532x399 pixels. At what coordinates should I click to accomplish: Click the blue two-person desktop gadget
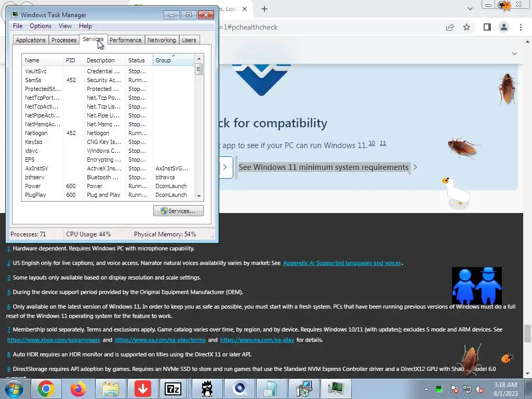477,286
